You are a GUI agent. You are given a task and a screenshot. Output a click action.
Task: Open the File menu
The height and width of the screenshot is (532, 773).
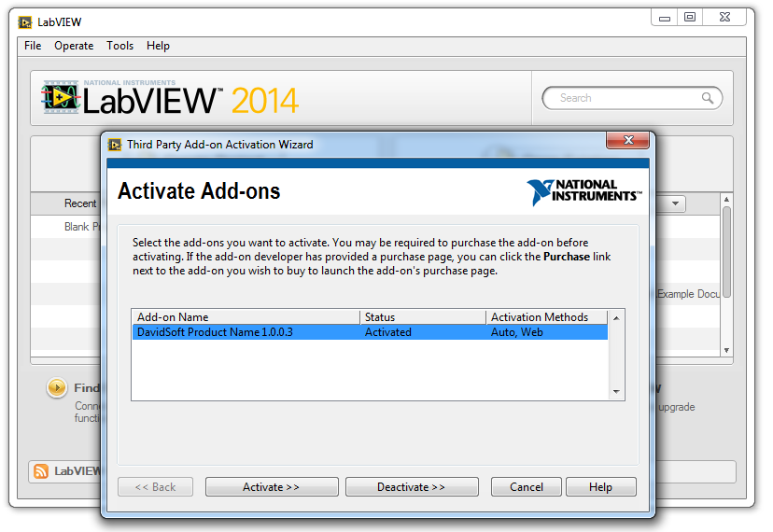tap(33, 46)
